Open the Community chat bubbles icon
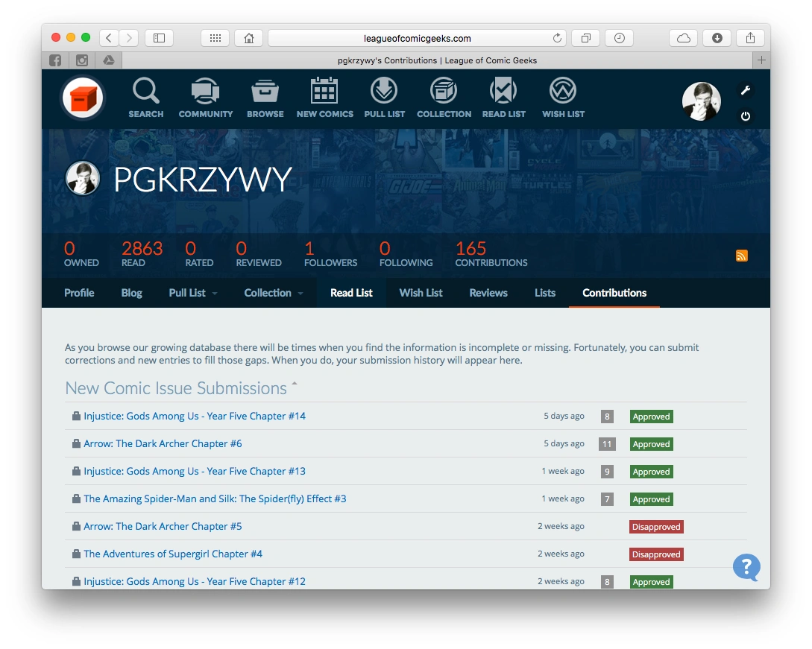This screenshot has height=649, width=812. click(206, 98)
